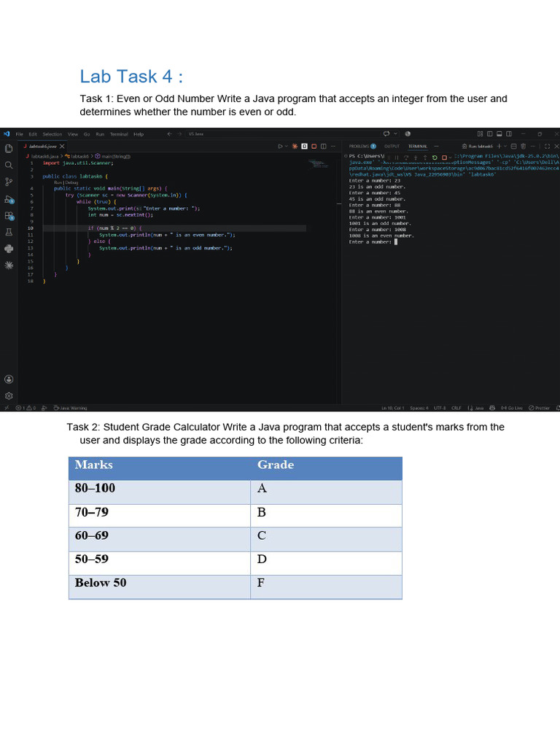Screen dimensions: 560x747
Task: Toggle Panel visibility layout icon
Action: [499, 134]
